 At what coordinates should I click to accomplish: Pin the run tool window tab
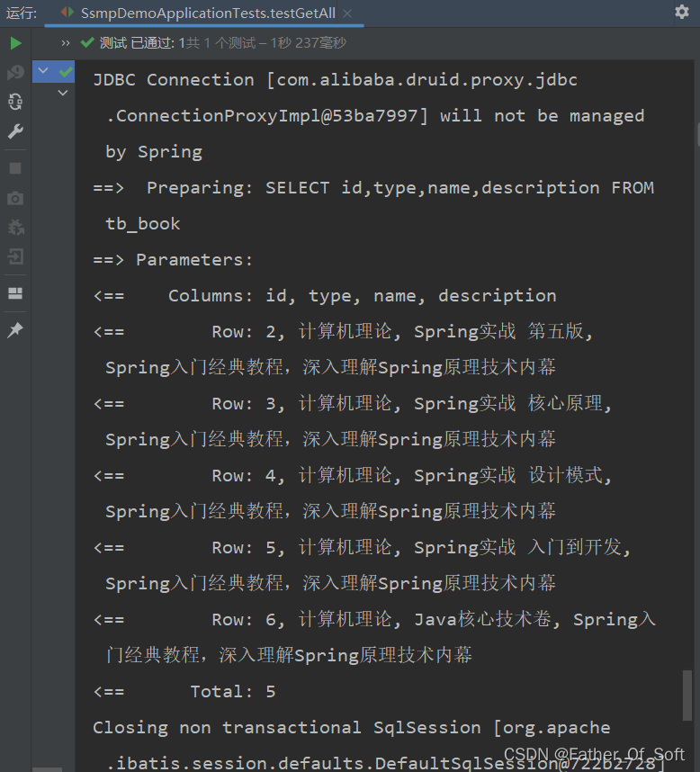pyautogui.click(x=15, y=329)
